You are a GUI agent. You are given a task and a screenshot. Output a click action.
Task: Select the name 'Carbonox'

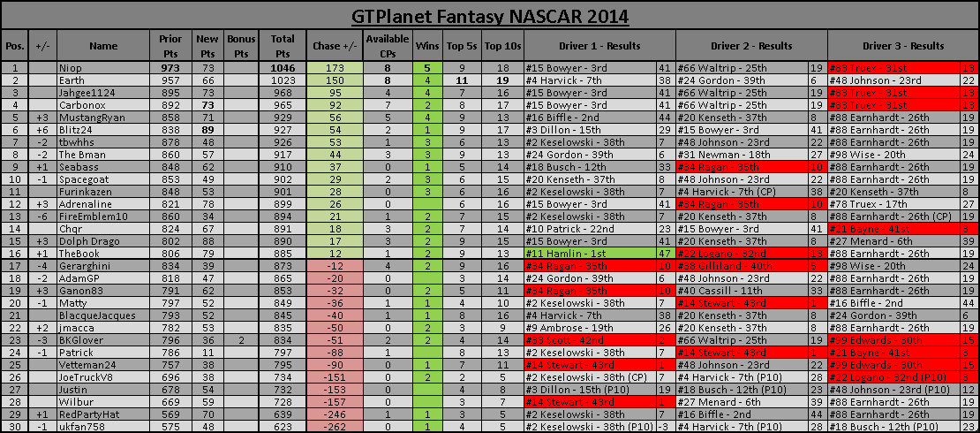tap(103, 104)
